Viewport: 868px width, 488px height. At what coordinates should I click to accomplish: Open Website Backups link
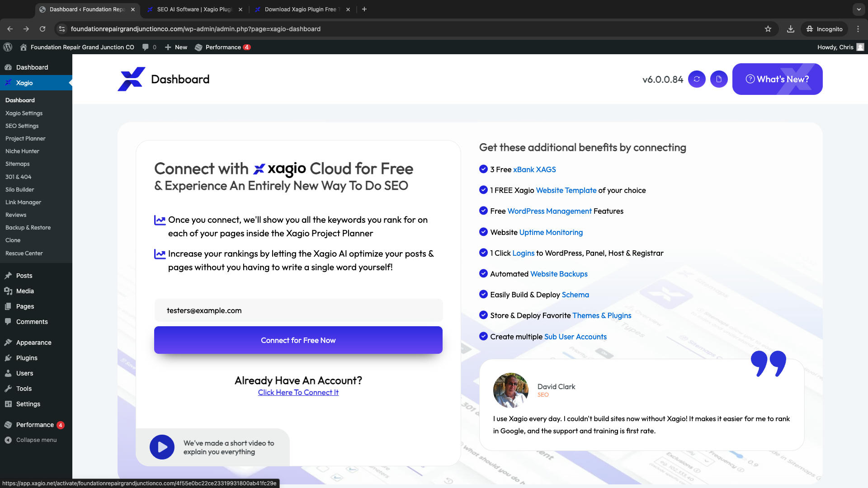[559, 274]
